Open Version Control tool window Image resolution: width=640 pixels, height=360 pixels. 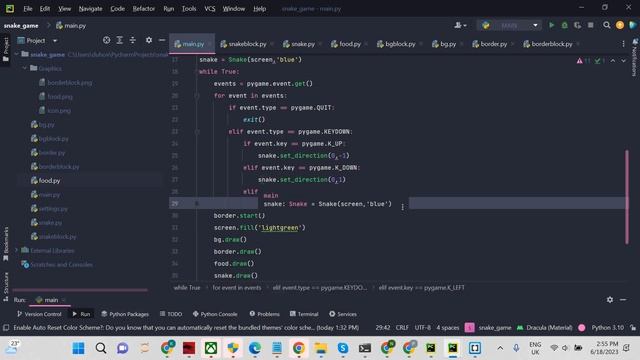39,314
